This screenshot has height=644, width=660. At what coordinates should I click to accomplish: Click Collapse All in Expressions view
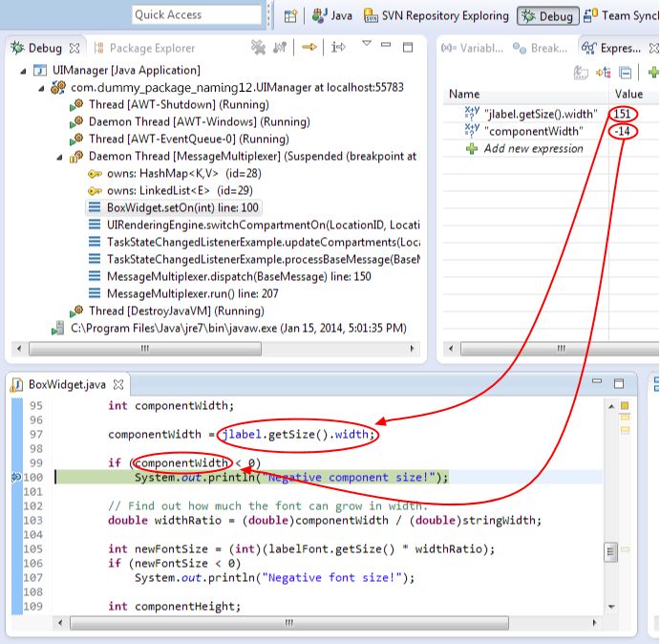coord(626,73)
